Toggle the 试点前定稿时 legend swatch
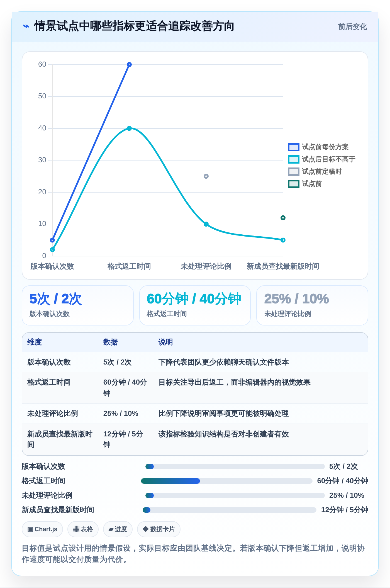Image resolution: width=390 pixels, height=588 pixels. pyautogui.click(x=293, y=171)
